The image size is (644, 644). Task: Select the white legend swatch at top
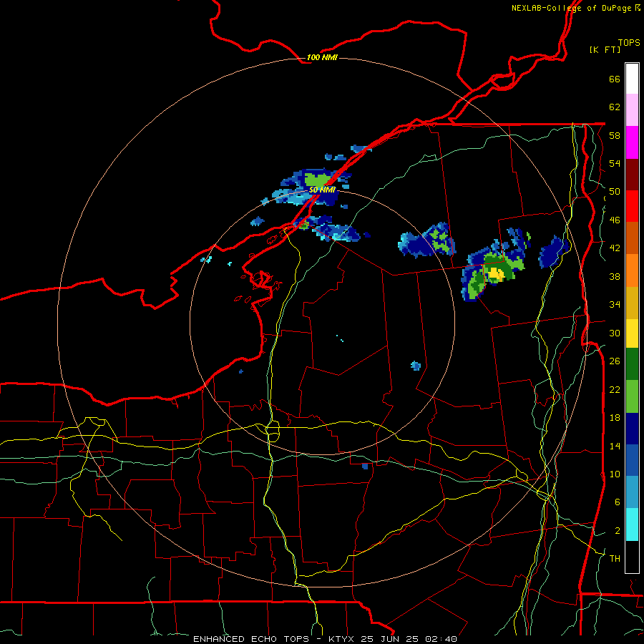[632, 79]
